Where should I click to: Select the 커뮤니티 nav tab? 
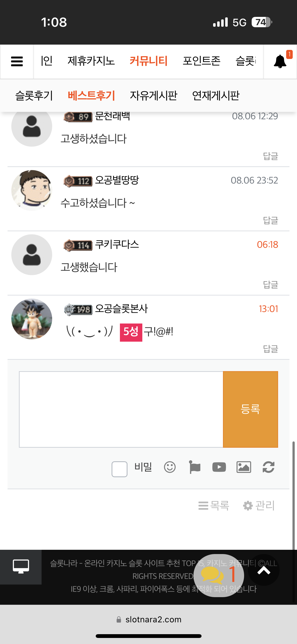(149, 61)
